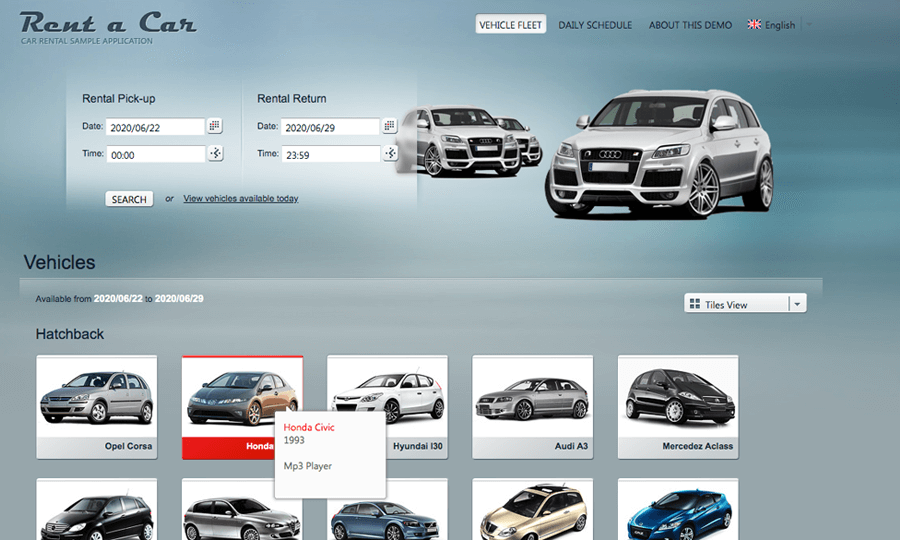This screenshot has width=900, height=540.
Task: Focus the Rental Pick-up time field
Action: [x=155, y=154]
